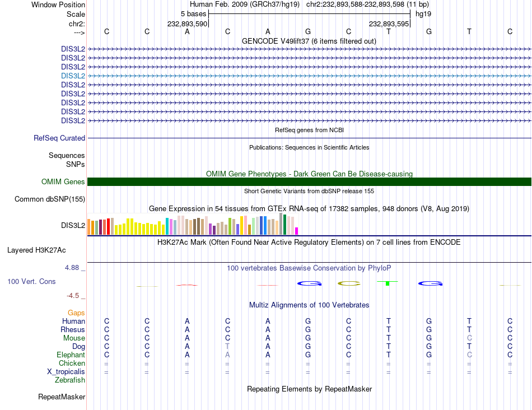Click the -4.5 conservation scale minimum
Image resolution: width=532 pixels, height=410 pixels.
click(73, 296)
